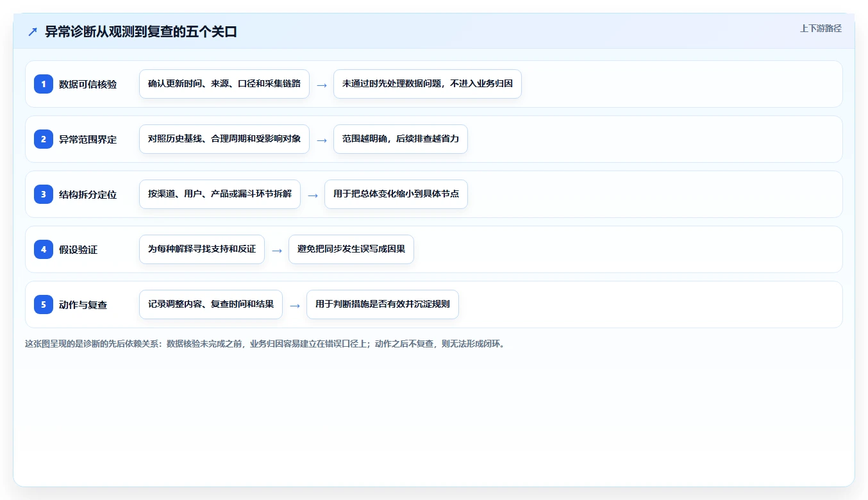Select step number 1 badge
The width and height of the screenshot is (868, 500).
pyautogui.click(x=44, y=84)
